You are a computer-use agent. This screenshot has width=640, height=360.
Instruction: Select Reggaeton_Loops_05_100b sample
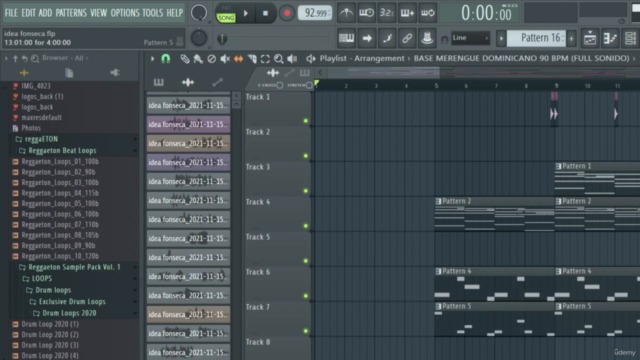click(x=60, y=204)
